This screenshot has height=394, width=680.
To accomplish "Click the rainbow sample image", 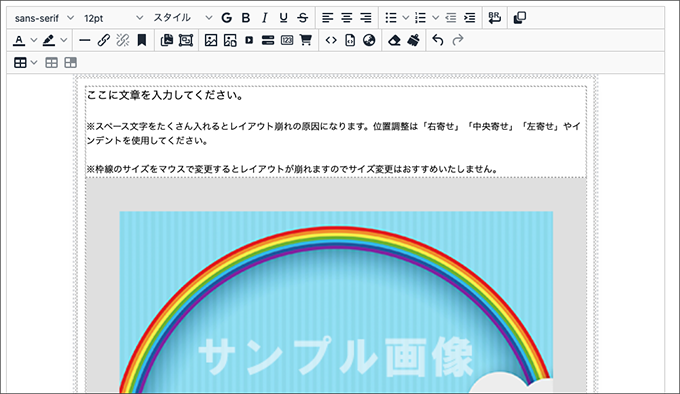I will coord(336,302).
